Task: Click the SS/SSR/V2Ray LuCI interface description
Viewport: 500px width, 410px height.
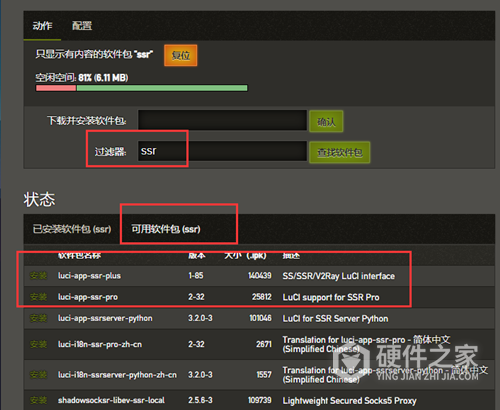Action: (339, 276)
